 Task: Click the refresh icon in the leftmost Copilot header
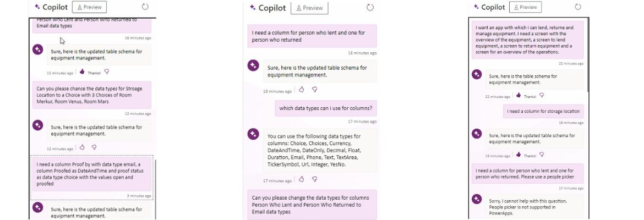[x=145, y=7]
